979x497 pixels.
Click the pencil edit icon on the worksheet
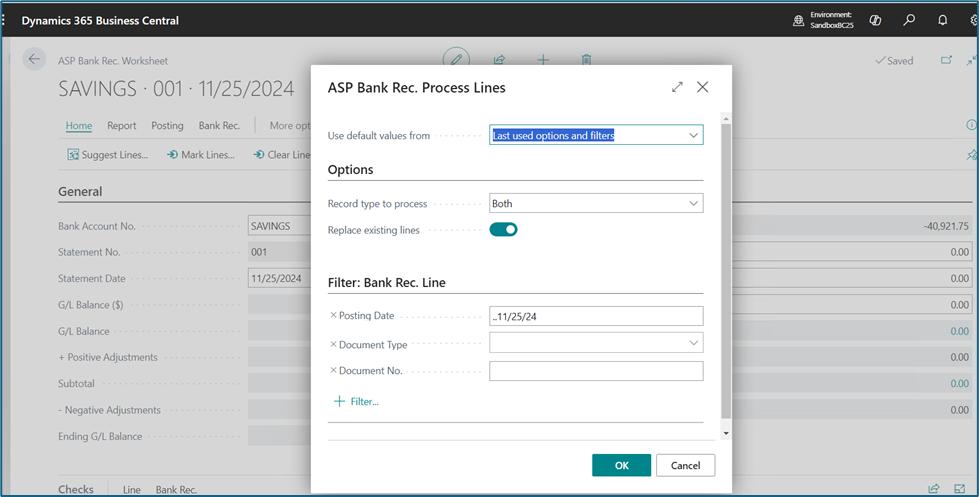[456, 59]
